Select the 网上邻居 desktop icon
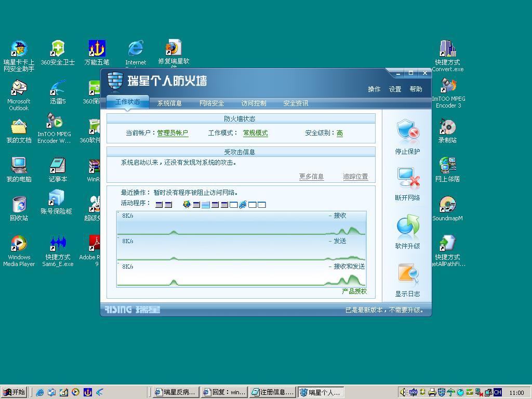Screen dimensions: 532x399 (447, 170)
